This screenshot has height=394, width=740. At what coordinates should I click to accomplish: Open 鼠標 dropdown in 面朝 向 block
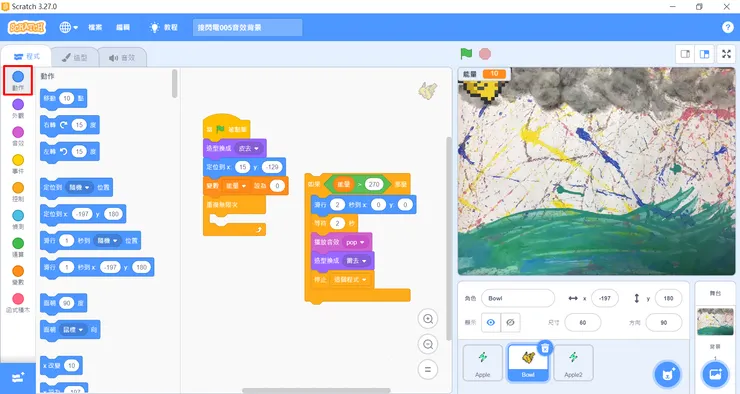tap(73, 329)
